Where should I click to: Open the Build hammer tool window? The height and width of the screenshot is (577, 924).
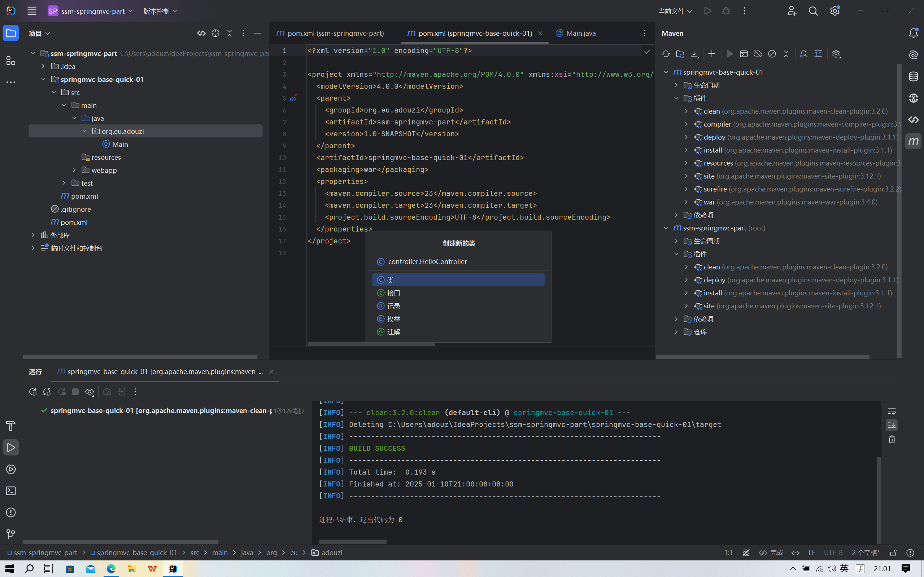tap(11, 426)
